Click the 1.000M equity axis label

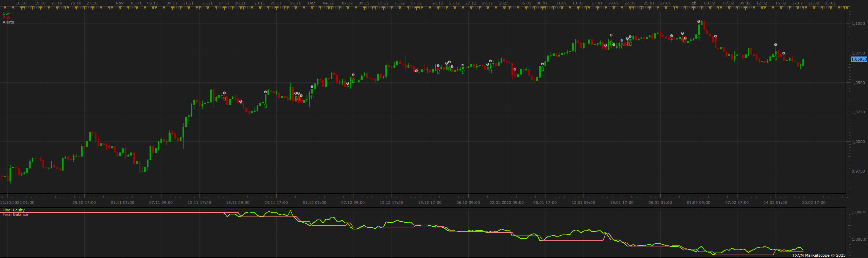[x=859, y=212]
